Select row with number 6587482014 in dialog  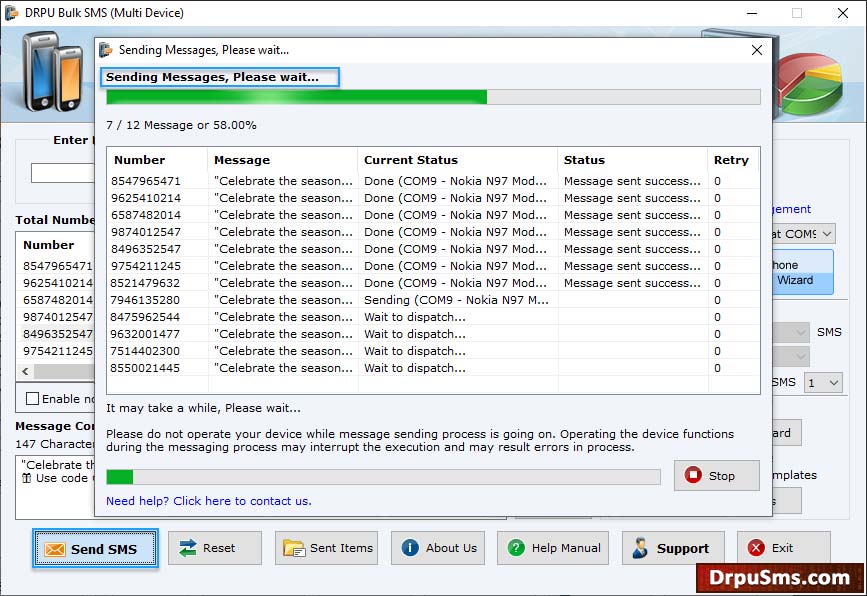[434, 215]
